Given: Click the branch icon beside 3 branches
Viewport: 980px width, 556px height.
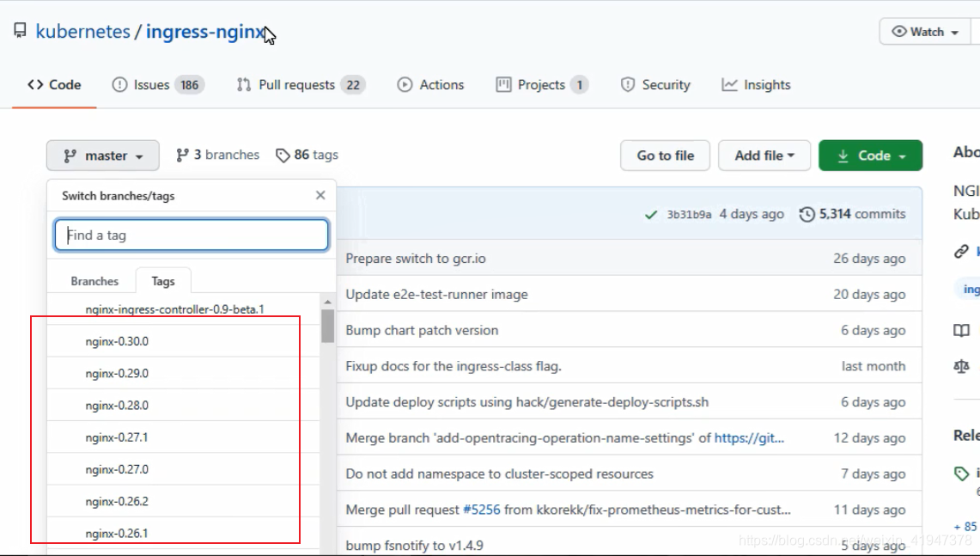Looking at the screenshot, I should [x=182, y=156].
